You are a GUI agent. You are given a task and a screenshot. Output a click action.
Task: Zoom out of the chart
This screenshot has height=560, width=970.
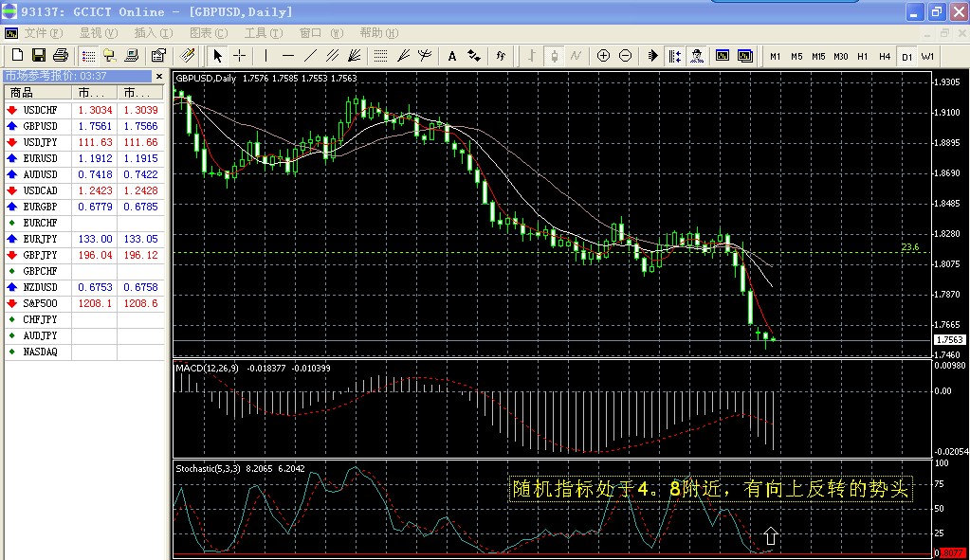(626, 56)
